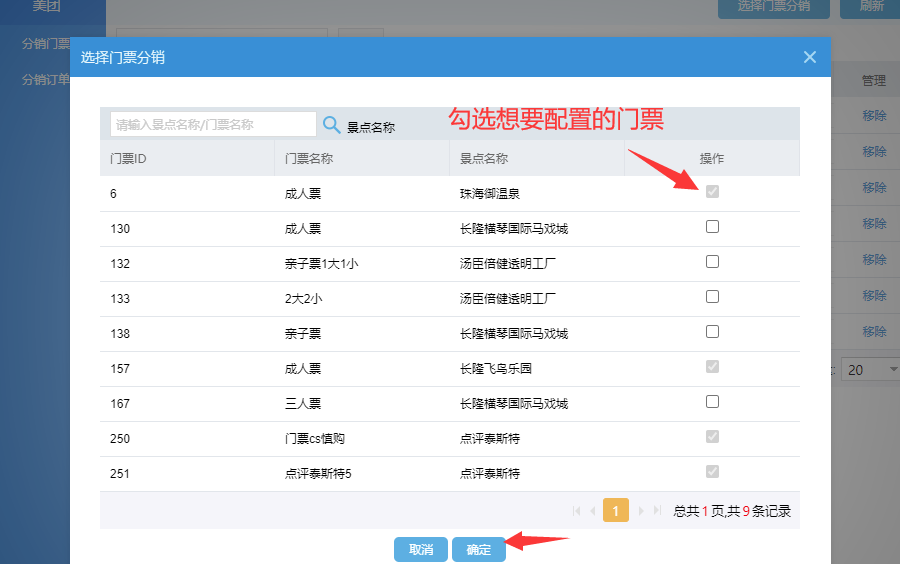The height and width of the screenshot is (564, 900).
Task: Close the 选择门票分销 dialog
Action: pos(810,57)
